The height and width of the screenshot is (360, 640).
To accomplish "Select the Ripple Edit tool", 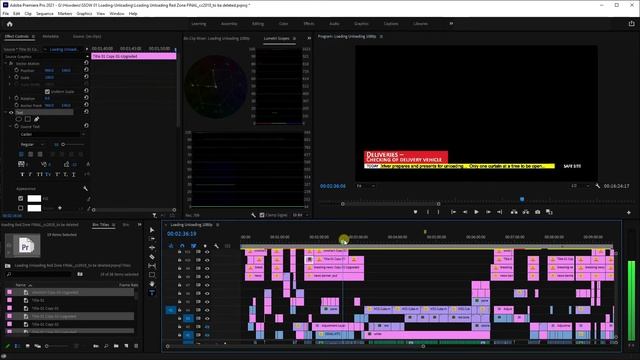I will (x=152, y=248).
